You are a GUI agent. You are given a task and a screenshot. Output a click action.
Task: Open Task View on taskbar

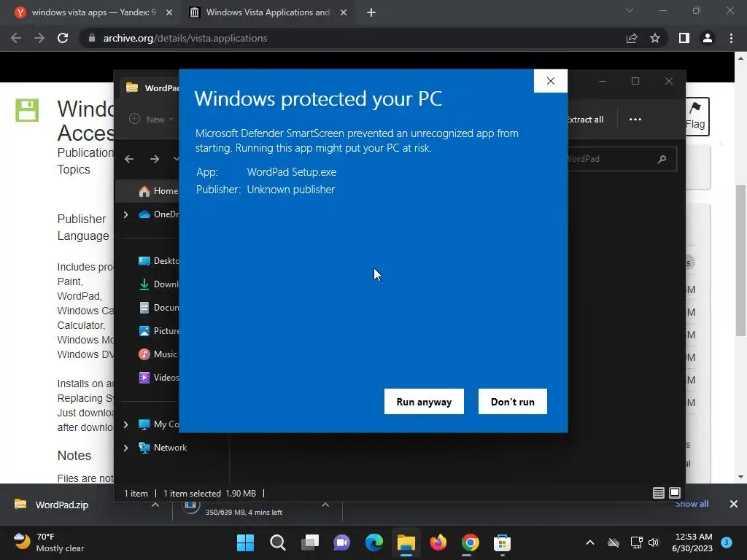tap(309, 542)
